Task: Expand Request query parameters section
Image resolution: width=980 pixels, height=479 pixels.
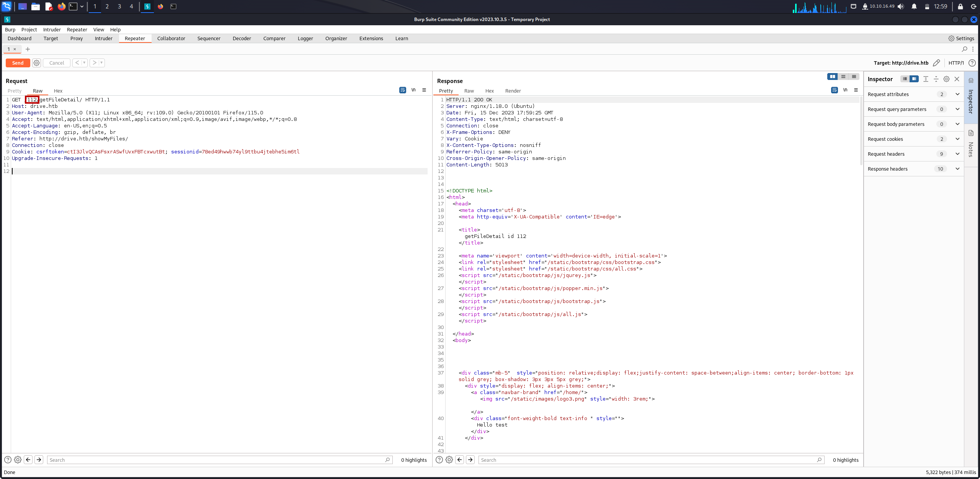Action: tap(914, 109)
